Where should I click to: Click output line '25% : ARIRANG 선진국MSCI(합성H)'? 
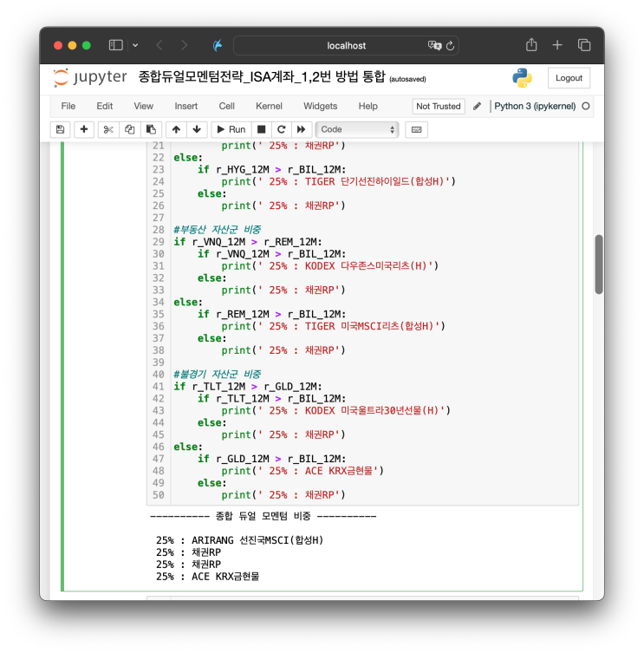click(239, 540)
